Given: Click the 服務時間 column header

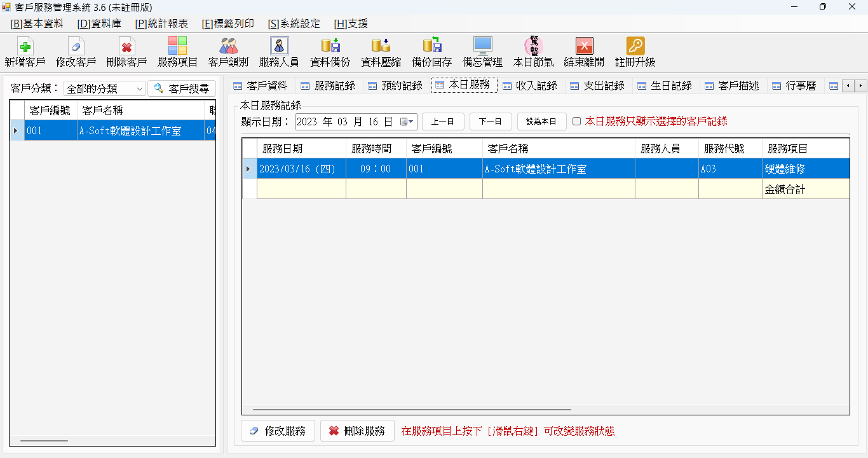Looking at the screenshot, I should [x=376, y=148].
